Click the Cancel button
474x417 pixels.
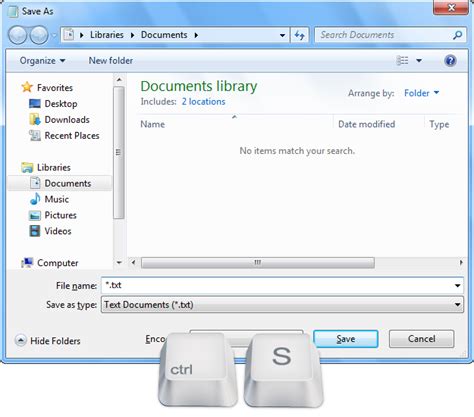tap(421, 339)
